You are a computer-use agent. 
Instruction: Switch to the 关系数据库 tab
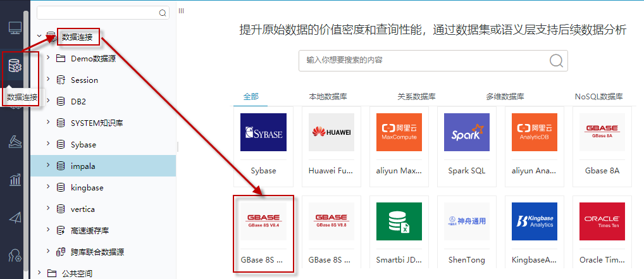point(416,97)
